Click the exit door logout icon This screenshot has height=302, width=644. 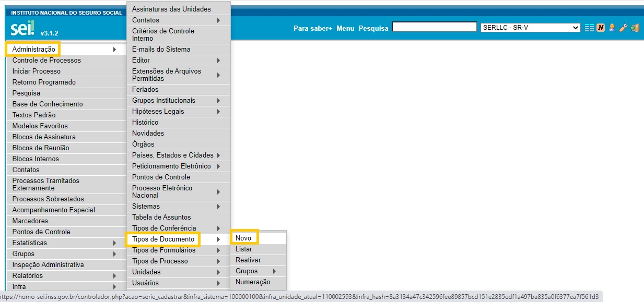(x=635, y=28)
